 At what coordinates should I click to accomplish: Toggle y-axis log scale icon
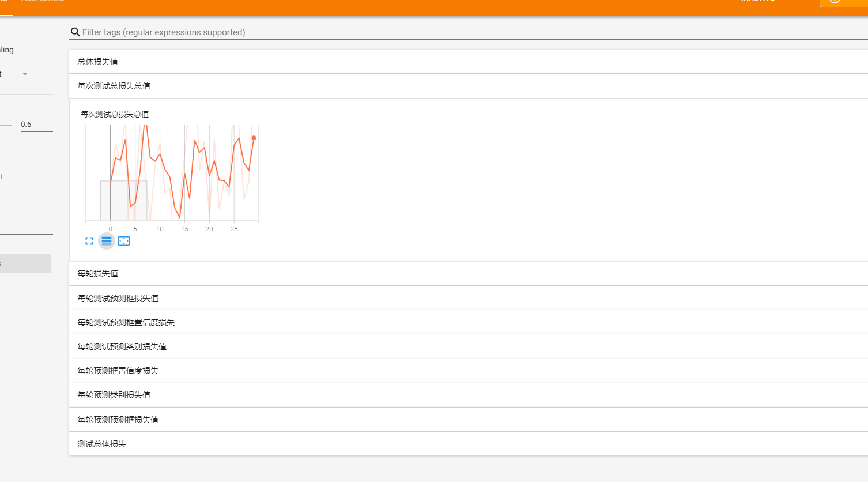[x=107, y=241]
